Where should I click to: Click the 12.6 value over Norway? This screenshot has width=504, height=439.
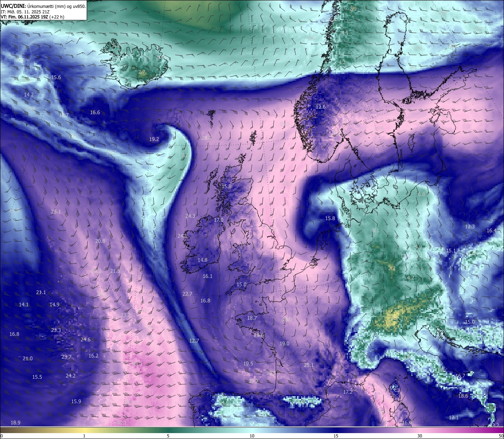pyautogui.click(x=321, y=107)
